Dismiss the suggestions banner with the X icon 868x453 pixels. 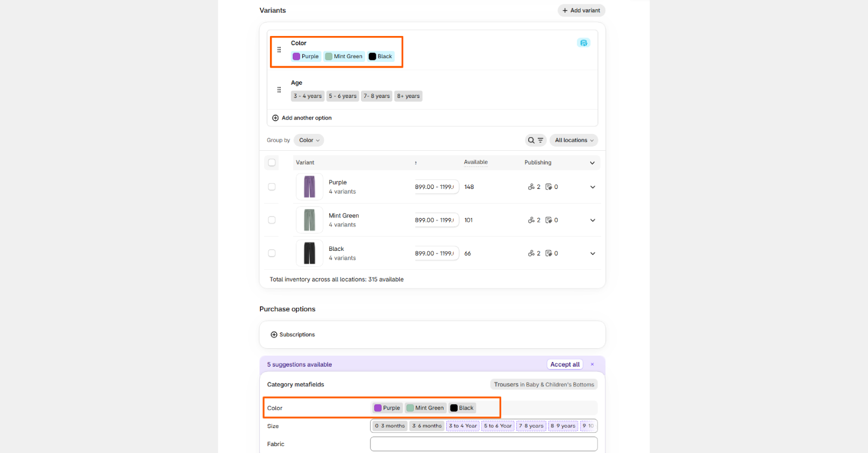(592, 364)
